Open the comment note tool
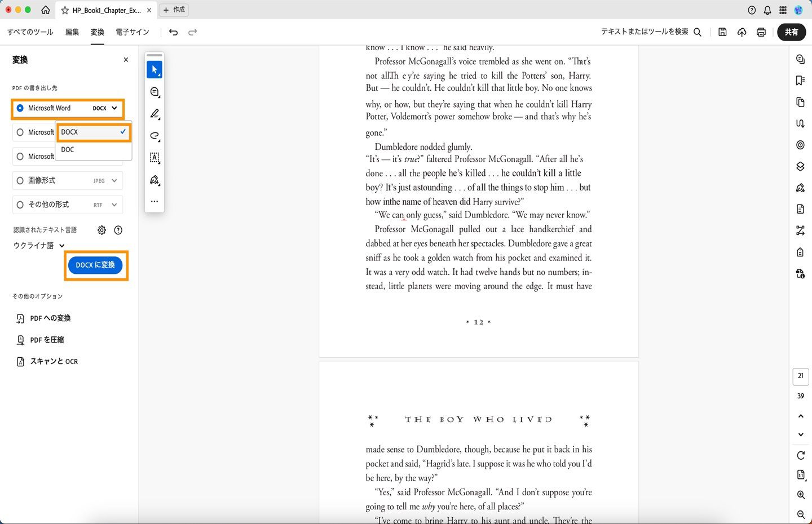 click(154, 91)
